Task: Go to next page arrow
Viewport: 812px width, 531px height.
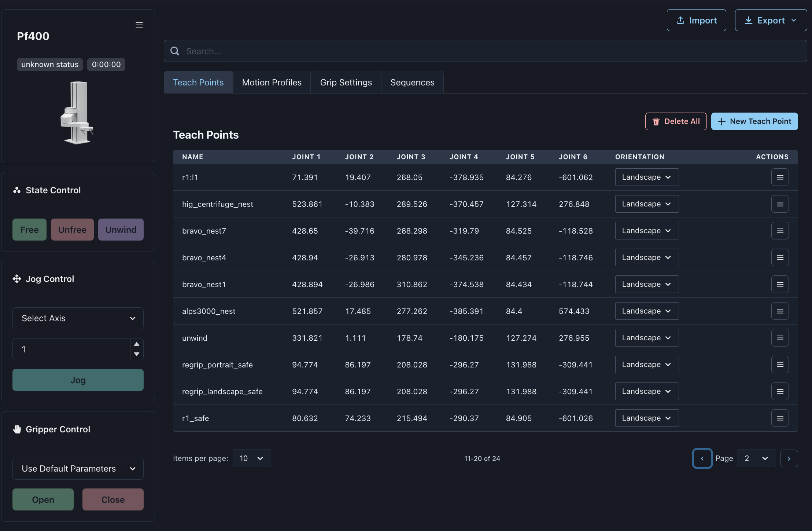Action: click(789, 458)
